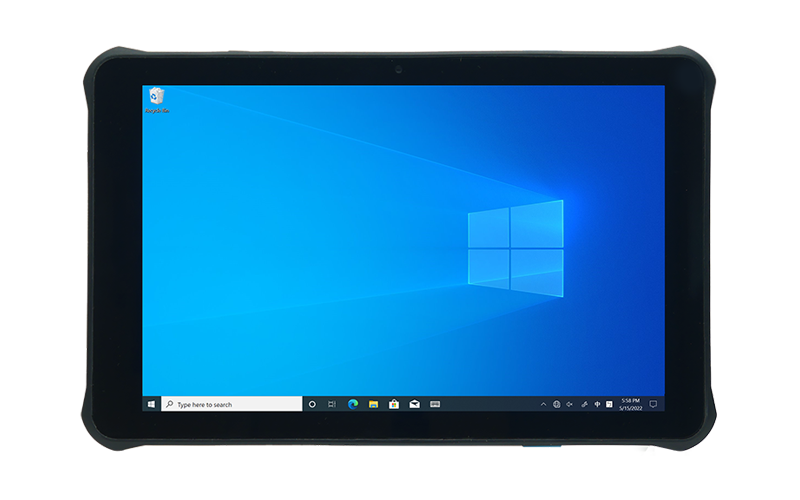Click the input method mode tray icon
The image size is (800, 500).
pos(609,404)
